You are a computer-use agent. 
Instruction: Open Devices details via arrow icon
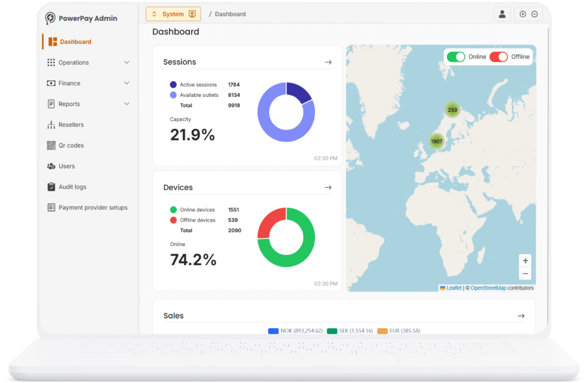click(x=328, y=187)
